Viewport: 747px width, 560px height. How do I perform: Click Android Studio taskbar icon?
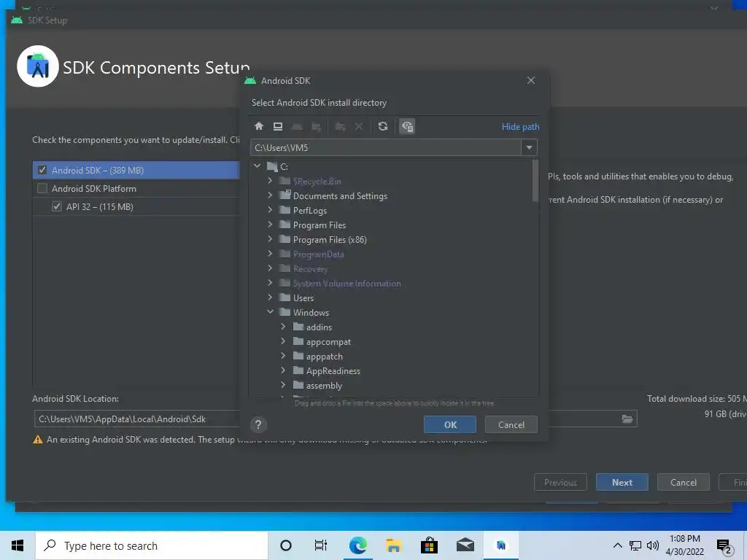click(x=500, y=545)
